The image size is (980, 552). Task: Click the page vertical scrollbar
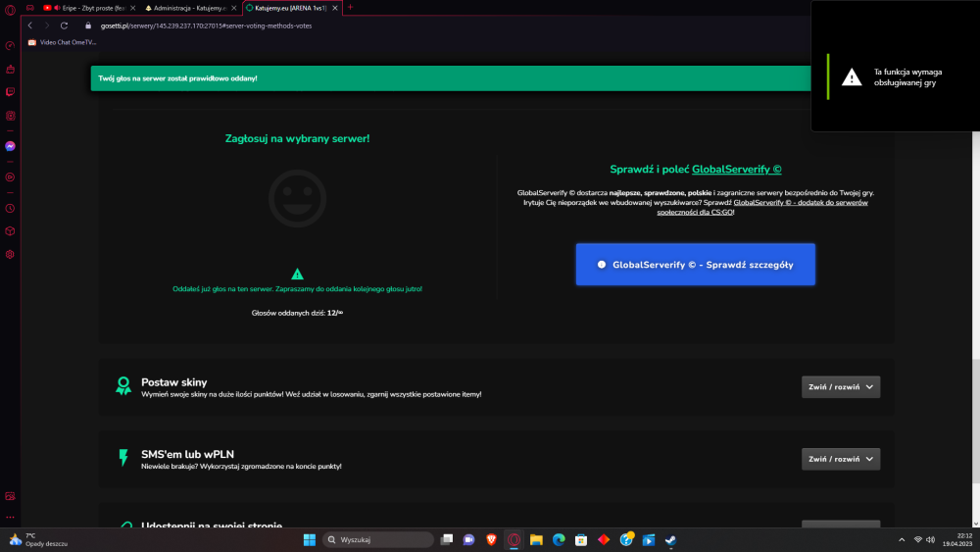(x=976, y=422)
